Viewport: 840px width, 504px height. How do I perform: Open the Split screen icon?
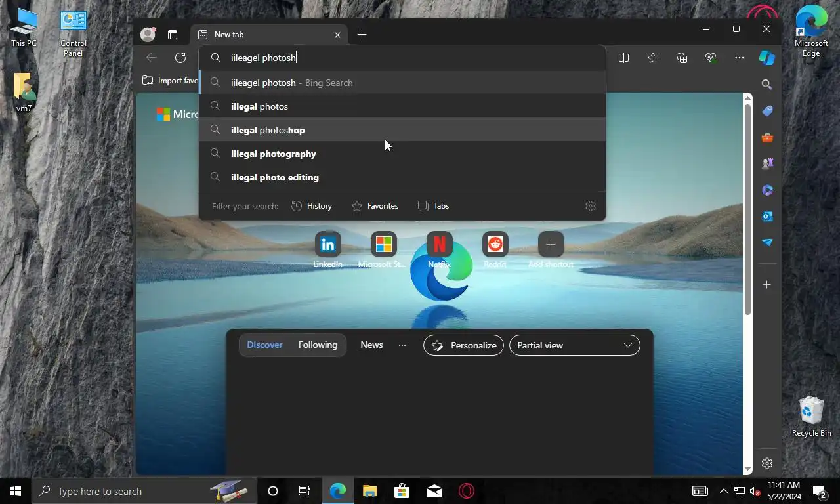tap(623, 58)
